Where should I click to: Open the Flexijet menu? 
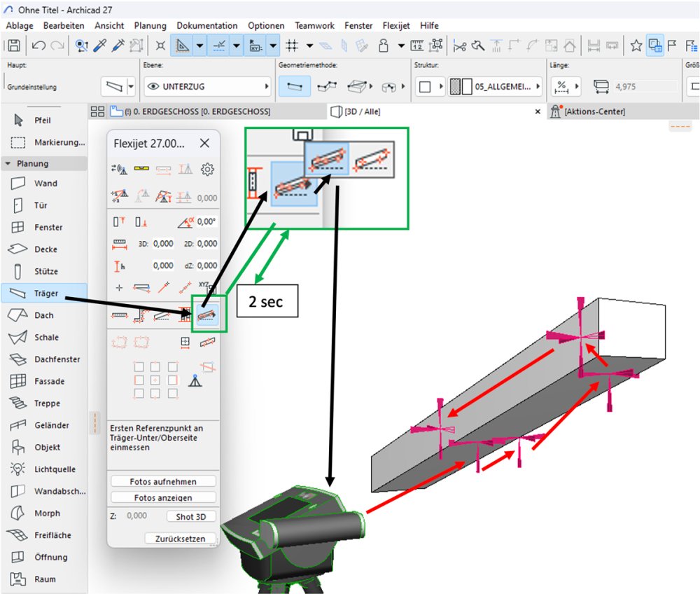396,25
